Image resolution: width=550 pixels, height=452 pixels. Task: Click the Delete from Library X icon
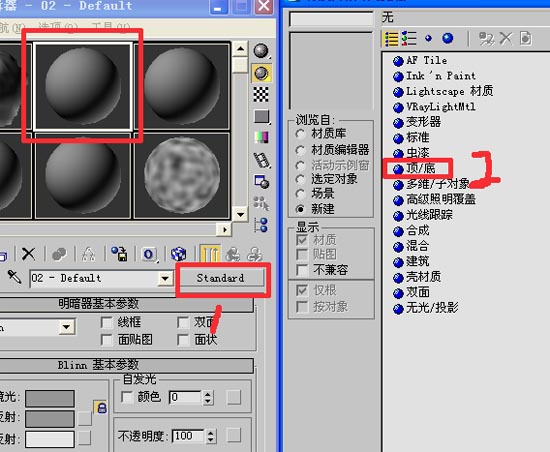click(505, 38)
